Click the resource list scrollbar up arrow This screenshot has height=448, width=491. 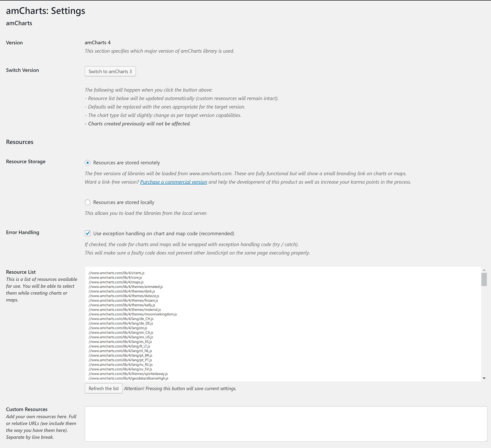tap(484, 270)
